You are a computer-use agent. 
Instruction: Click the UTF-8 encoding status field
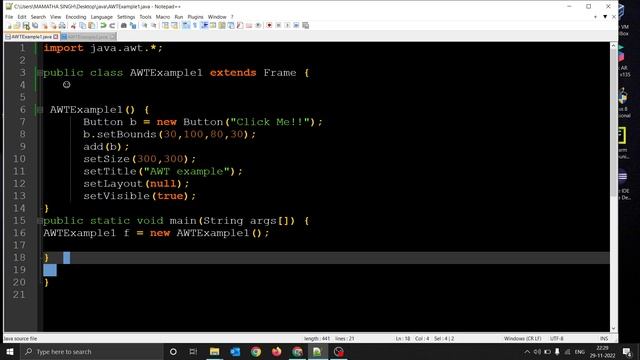pos(556,338)
